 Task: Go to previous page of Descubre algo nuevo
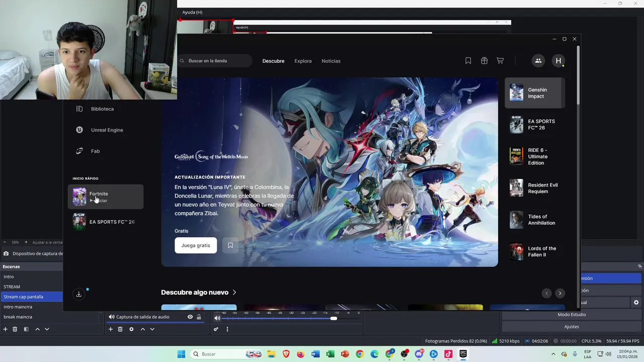click(546, 293)
